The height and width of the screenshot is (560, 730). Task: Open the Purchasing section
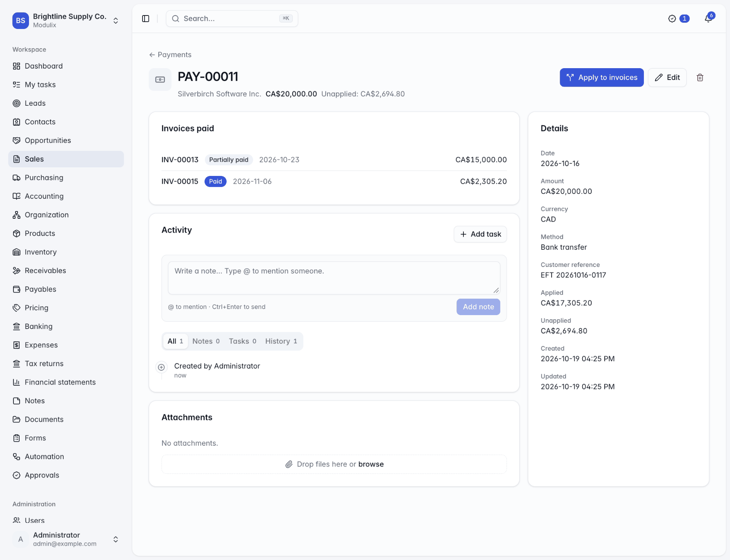coord(66,178)
